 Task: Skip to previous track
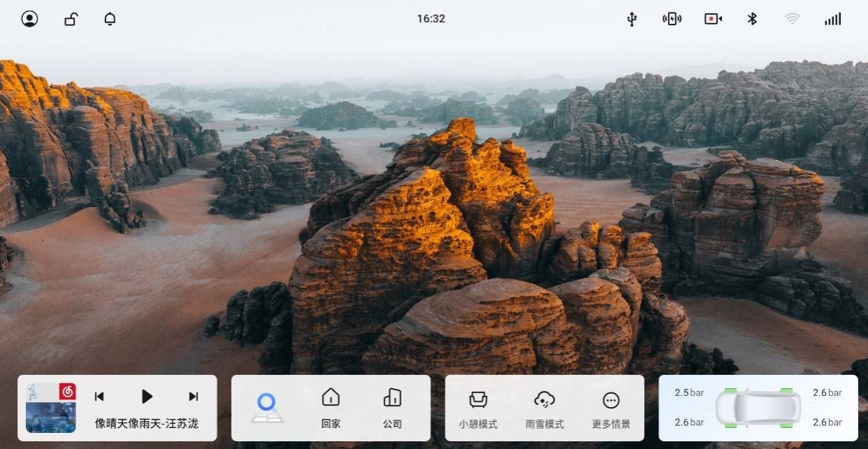(x=99, y=397)
